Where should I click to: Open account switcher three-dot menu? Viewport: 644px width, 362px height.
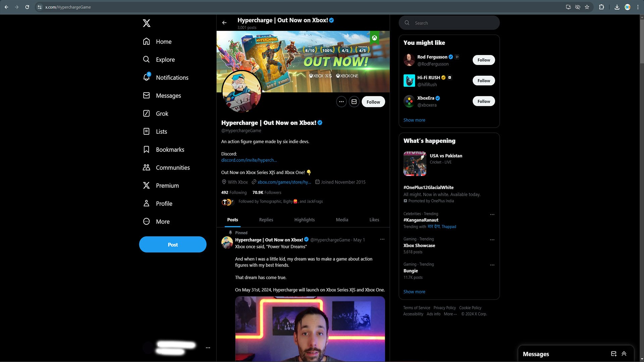tap(208, 348)
